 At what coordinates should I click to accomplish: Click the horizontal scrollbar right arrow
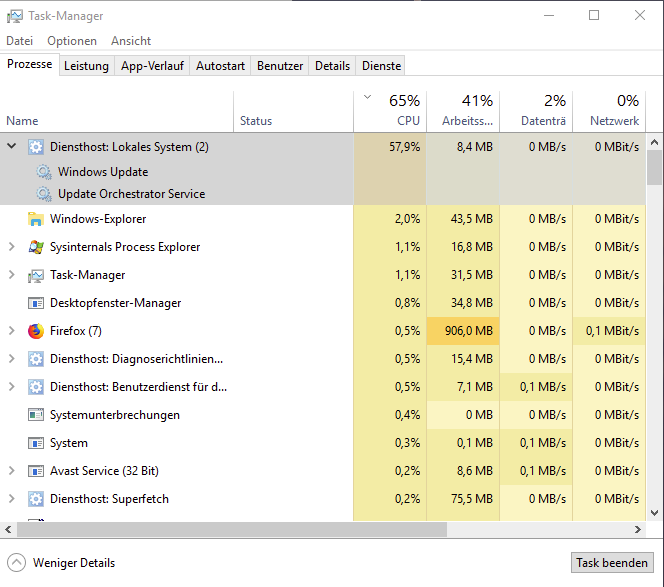(x=638, y=529)
